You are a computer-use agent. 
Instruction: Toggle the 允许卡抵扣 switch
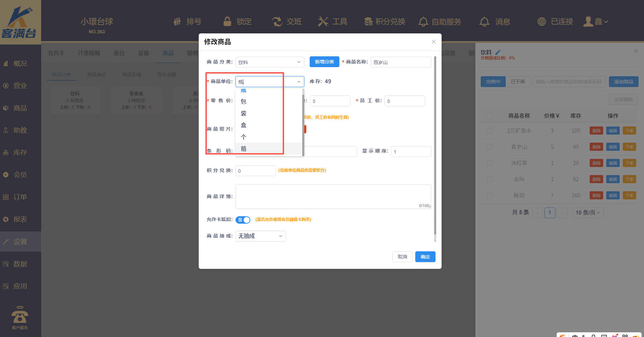[x=243, y=220]
